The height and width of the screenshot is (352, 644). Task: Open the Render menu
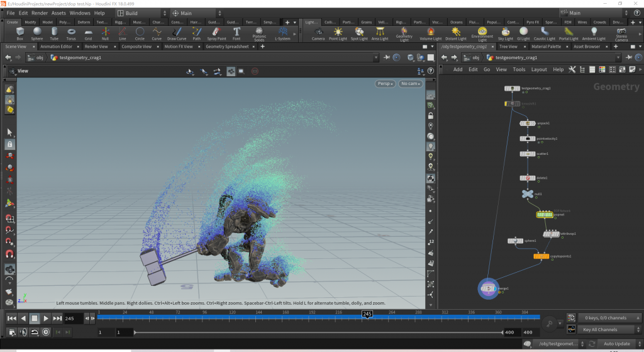[x=40, y=13]
